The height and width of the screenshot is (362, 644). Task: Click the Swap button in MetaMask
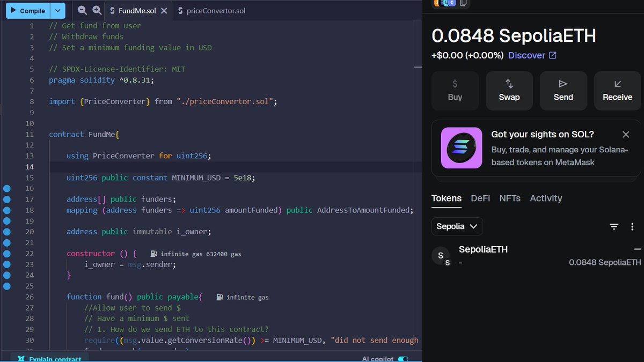(x=509, y=91)
